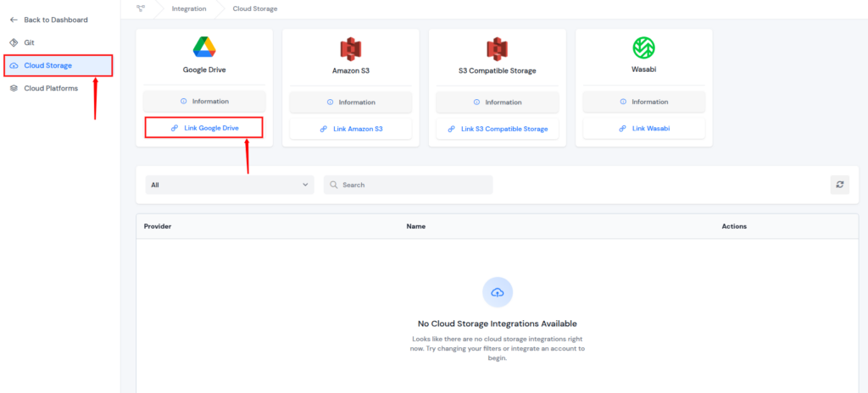Click the Git sidebar icon
The height and width of the screenshot is (393, 868).
tap(14, 42)
